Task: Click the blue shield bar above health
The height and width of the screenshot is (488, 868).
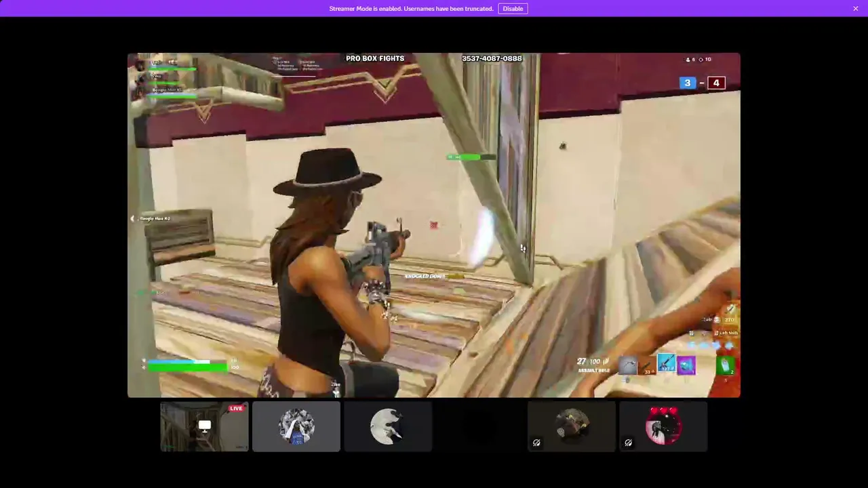Action: tap(178, 361)
